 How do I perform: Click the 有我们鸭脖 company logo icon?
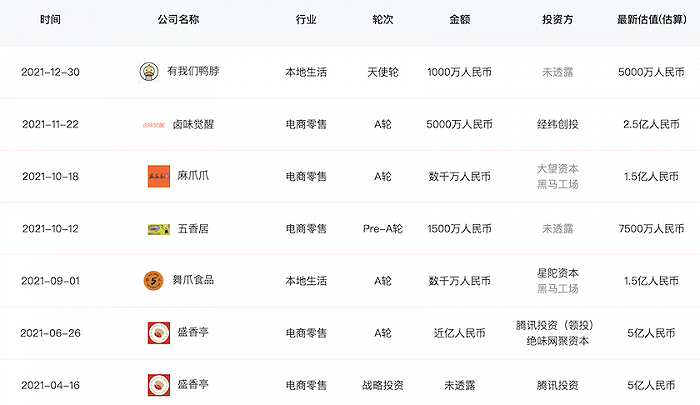point(150,72)
